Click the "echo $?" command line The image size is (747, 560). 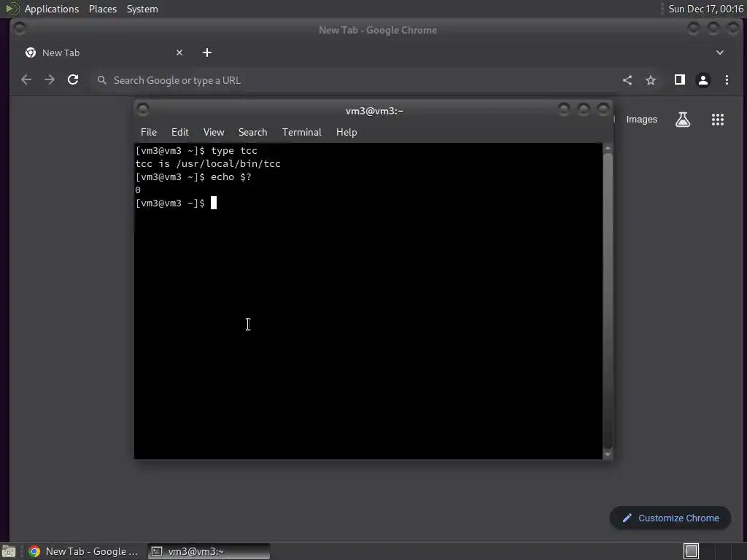pos(231,177)
